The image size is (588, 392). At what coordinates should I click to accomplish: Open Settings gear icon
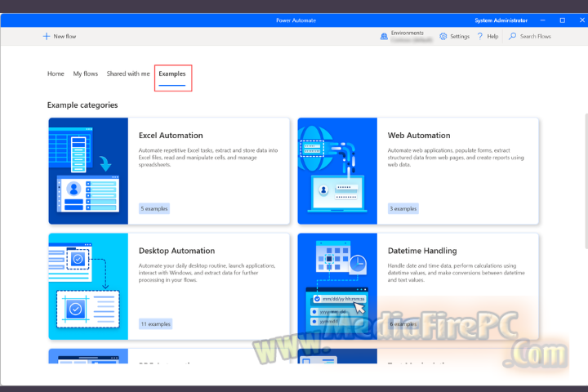(x=443, y=37)
